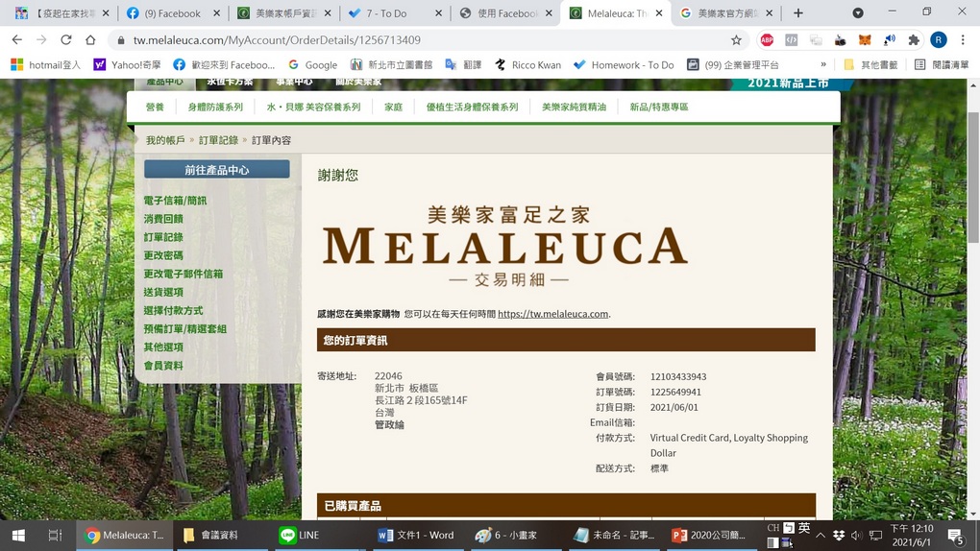Image resolution: width=980 pixels, height=551 pixels.
Task: Open 電子信箱/簡訊 in the sidebar
Action: click(175, 201)
